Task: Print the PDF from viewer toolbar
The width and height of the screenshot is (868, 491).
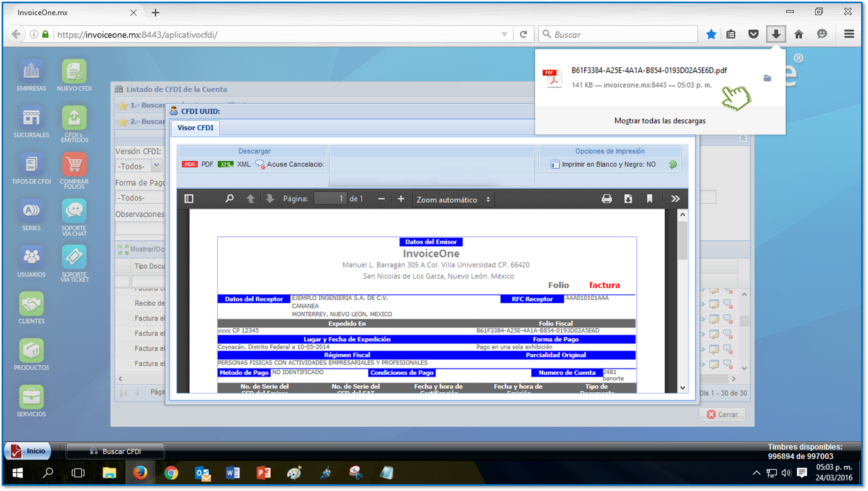Action: pyautogui.click(x=607, y=199)
